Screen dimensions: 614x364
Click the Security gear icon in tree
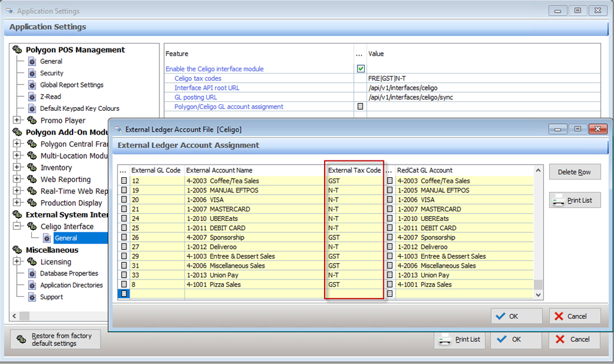(x=32, y=73)
